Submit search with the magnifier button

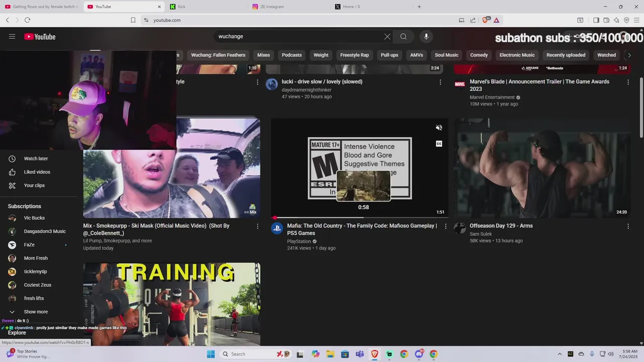(404, 37)
